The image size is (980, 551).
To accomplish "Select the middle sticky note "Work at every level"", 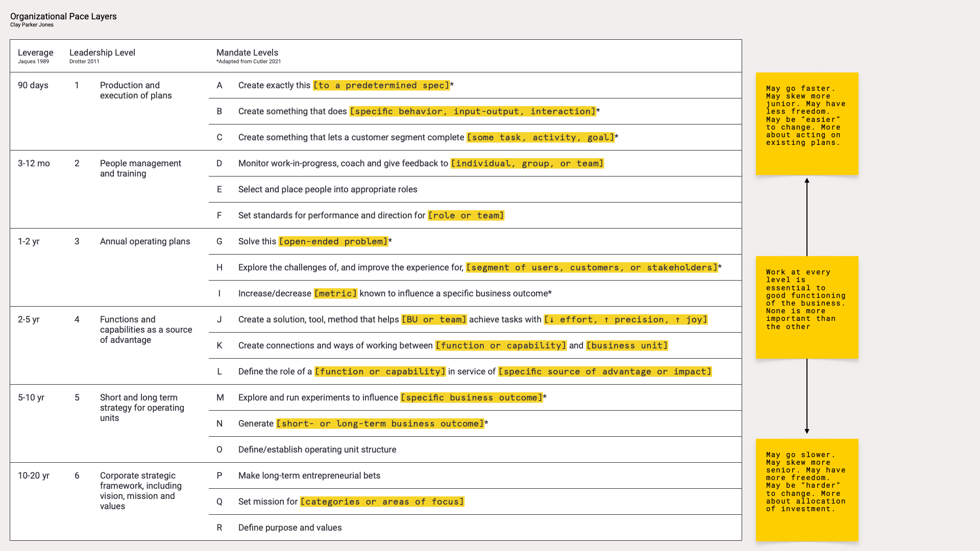I will [806, 307].
